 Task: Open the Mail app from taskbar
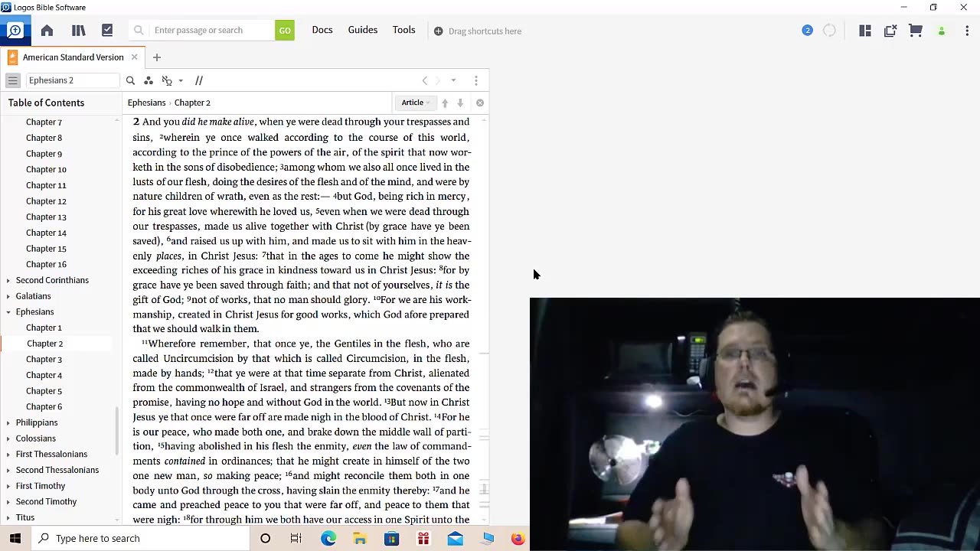tap(456, 539)
